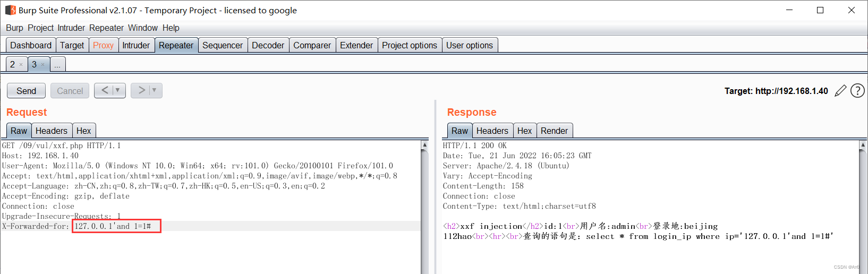Switch to the Sequencer tab
Viewport: 868px width, 274px height.
(223, 45)
